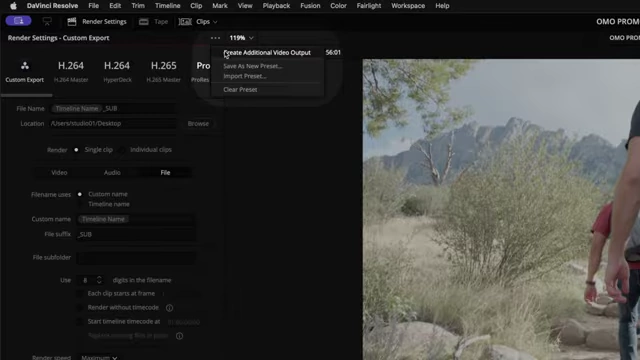Switch to the File tab

(165, 173)
